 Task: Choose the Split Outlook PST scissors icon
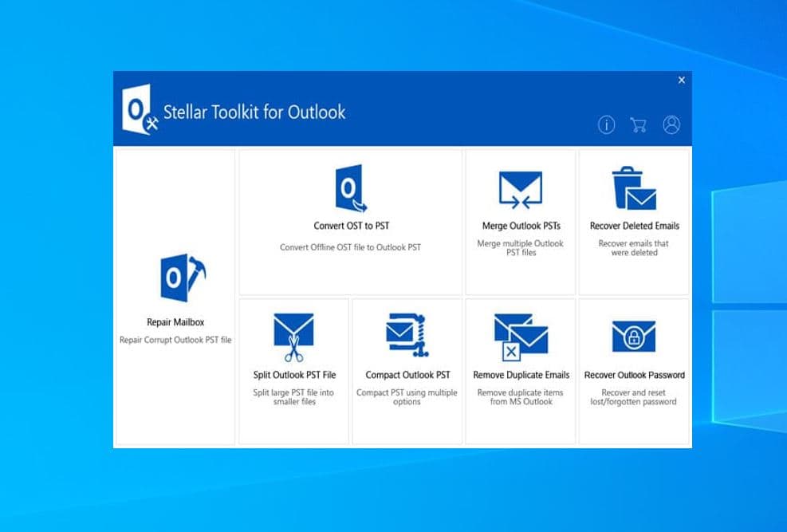pyautogui.click(x=293, y=337)
